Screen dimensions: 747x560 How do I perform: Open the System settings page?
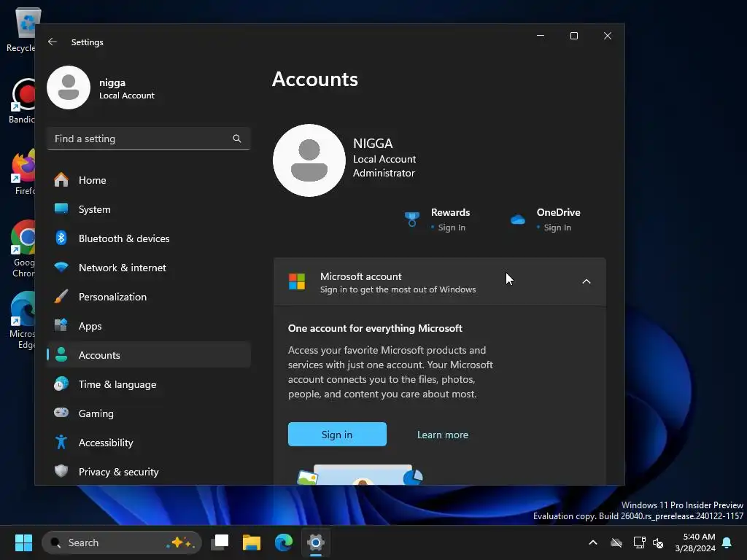(x=149, y=209)
